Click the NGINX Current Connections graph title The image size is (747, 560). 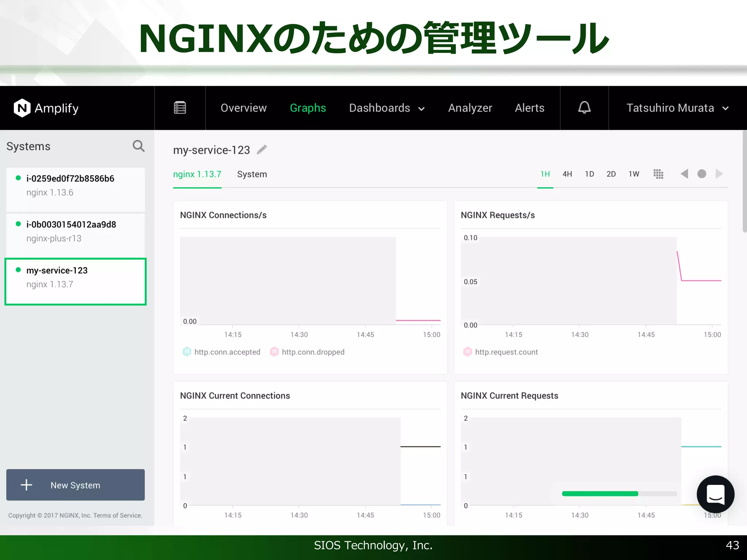(x=235, y=396)
